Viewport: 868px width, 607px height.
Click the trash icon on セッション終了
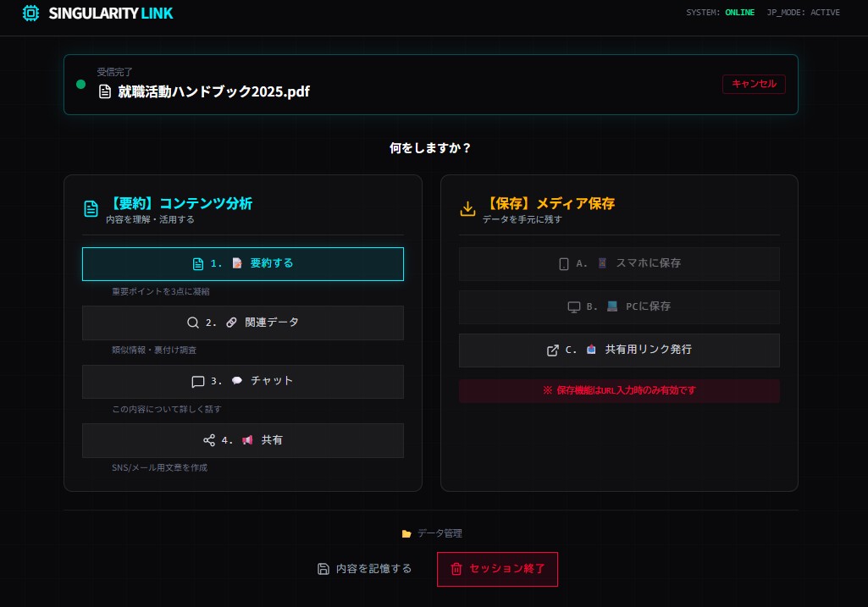click(456, 569)
